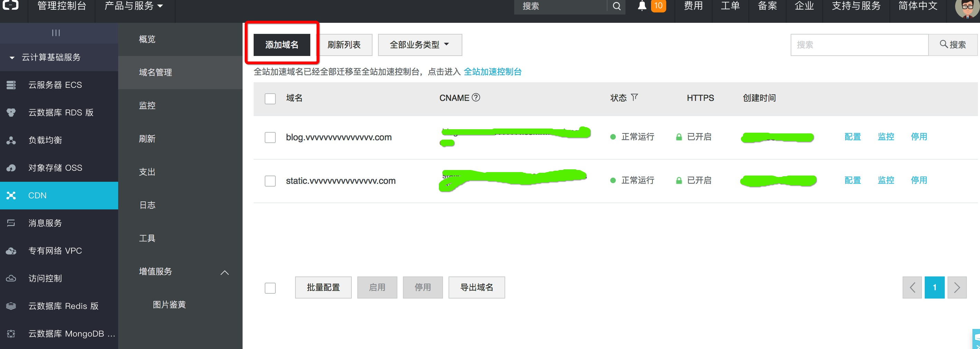Screen dimensions: 980x349
Task: Open 管理控制台 in top bar
Action: [62, 6]
